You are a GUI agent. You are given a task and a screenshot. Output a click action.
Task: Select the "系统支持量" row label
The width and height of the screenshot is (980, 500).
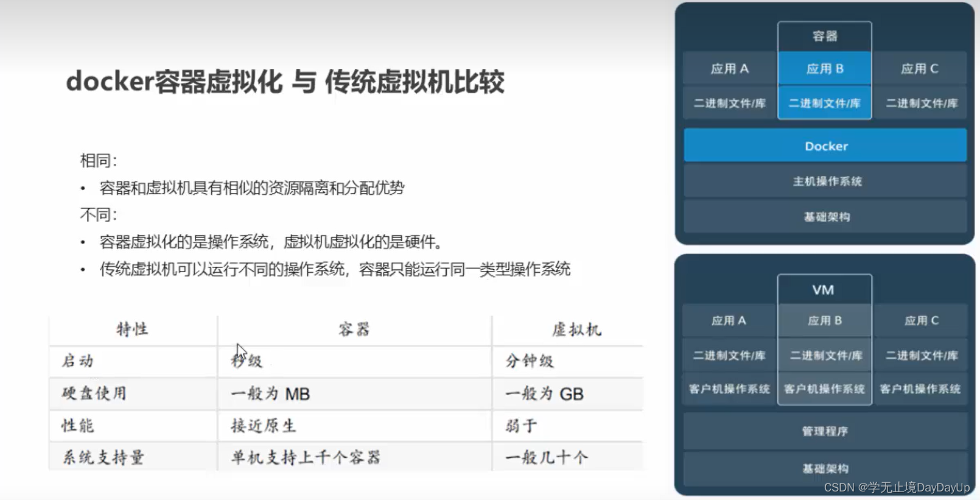(103, 457)
